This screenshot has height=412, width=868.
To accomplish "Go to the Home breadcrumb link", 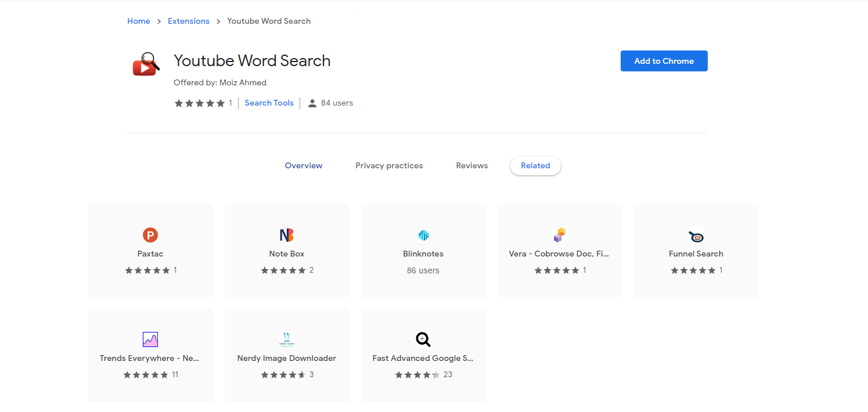I will click(139, 21).
